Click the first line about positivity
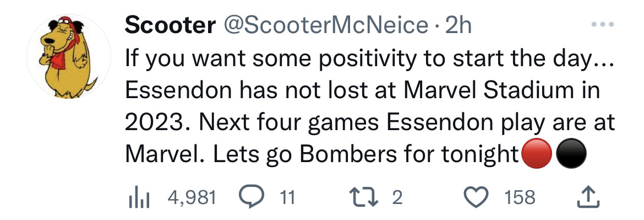This screenshot has height=220, width=644. [370, 59]
